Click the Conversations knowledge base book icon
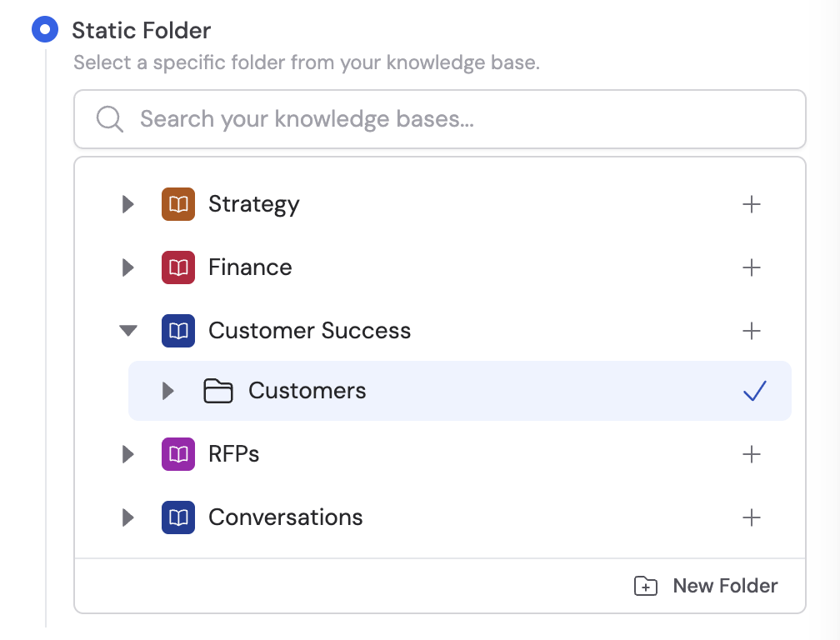This screenshot has width=840, height=640. click(177, 517)
